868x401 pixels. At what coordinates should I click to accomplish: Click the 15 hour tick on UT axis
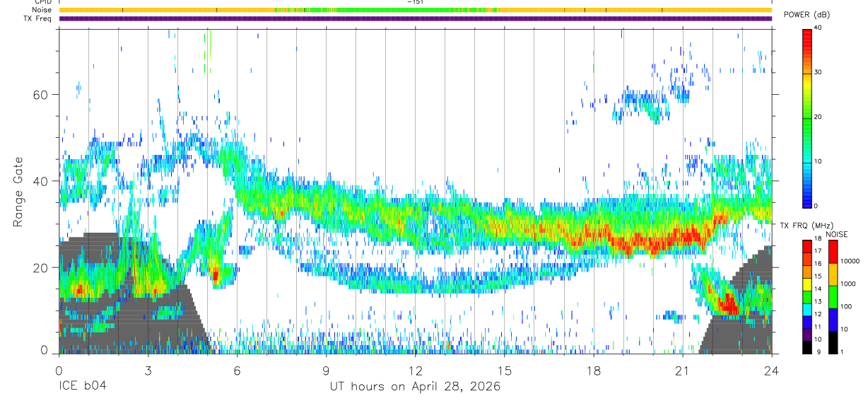504,370
